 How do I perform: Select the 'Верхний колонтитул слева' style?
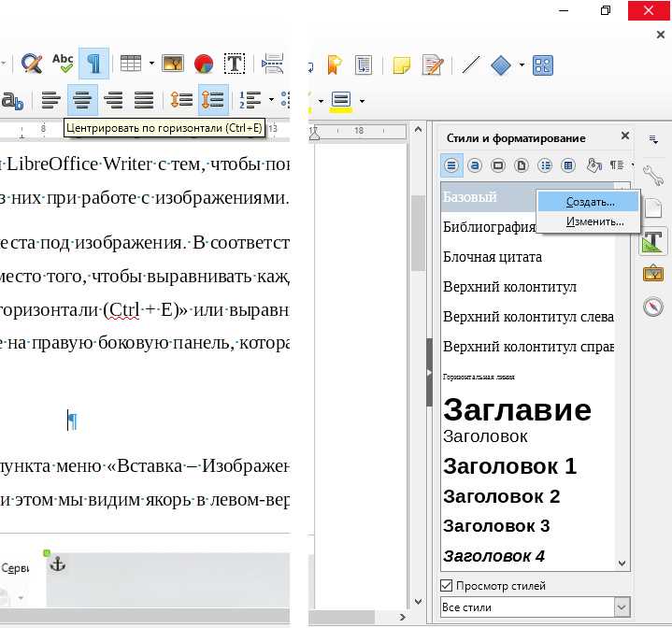click(x=527, y=316)
